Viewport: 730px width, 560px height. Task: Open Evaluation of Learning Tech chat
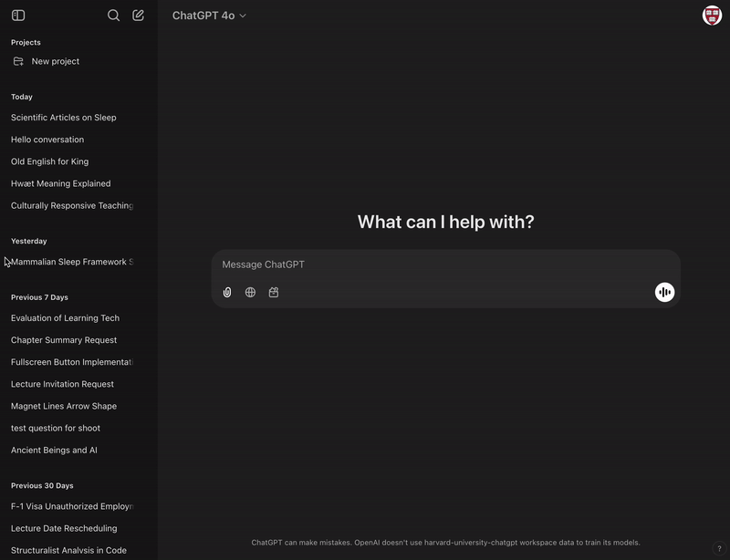click(x=65, y=318)
